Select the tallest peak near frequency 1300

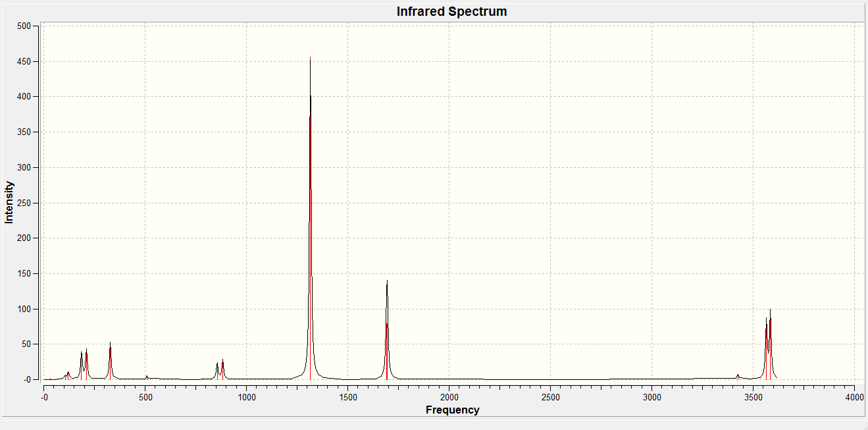click(310, 217)
